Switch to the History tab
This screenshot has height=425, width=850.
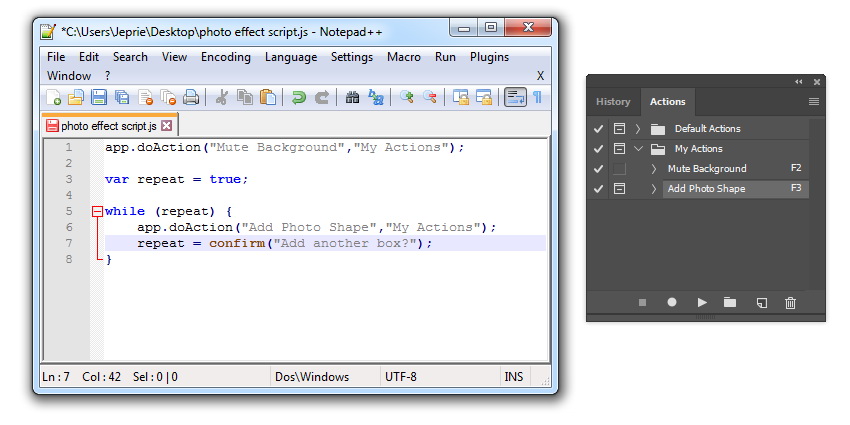613,101
